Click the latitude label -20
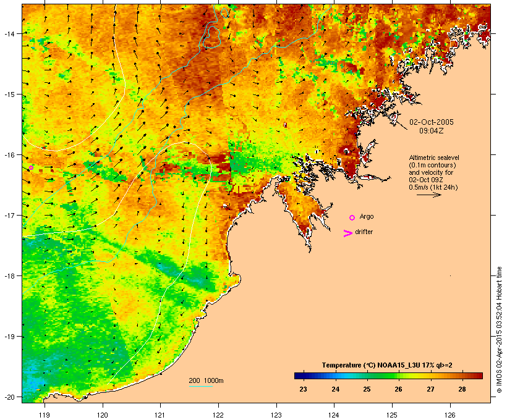Viewport: 507px width, 420px height. point(9,397)
